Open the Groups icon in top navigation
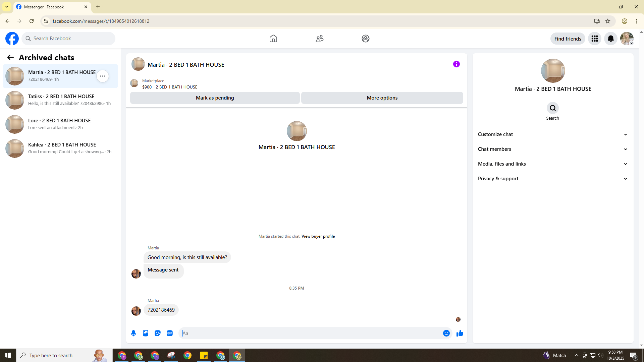This screenshot has height=362, width=644. tap(366, 39)
